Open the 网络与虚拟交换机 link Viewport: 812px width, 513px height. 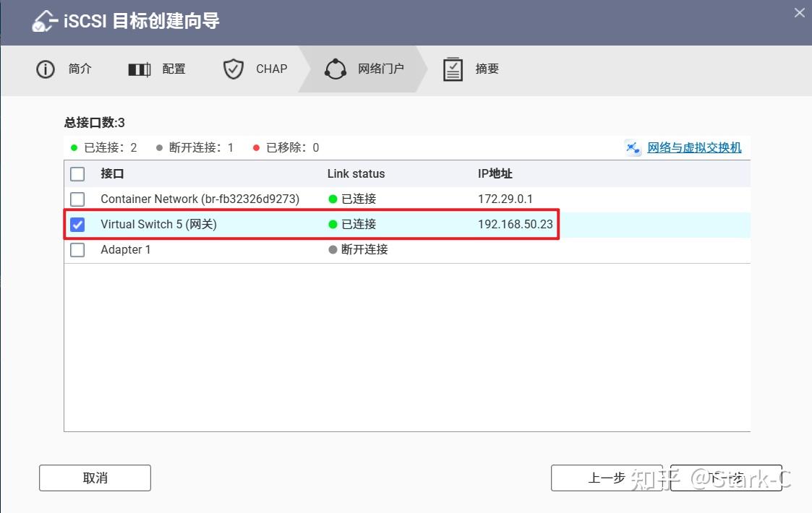pyautogui.click(x=692, y=147)
